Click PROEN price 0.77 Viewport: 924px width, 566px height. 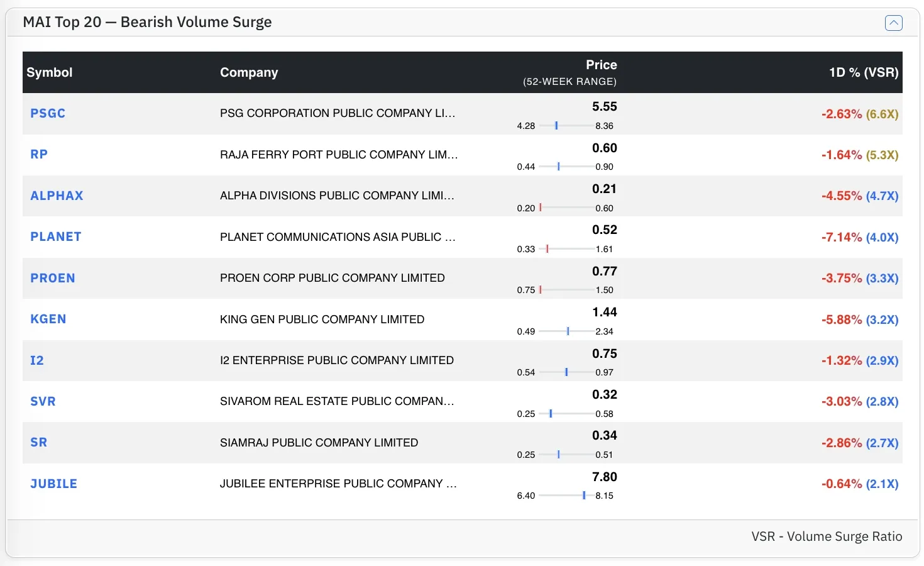tap(605, 271)
